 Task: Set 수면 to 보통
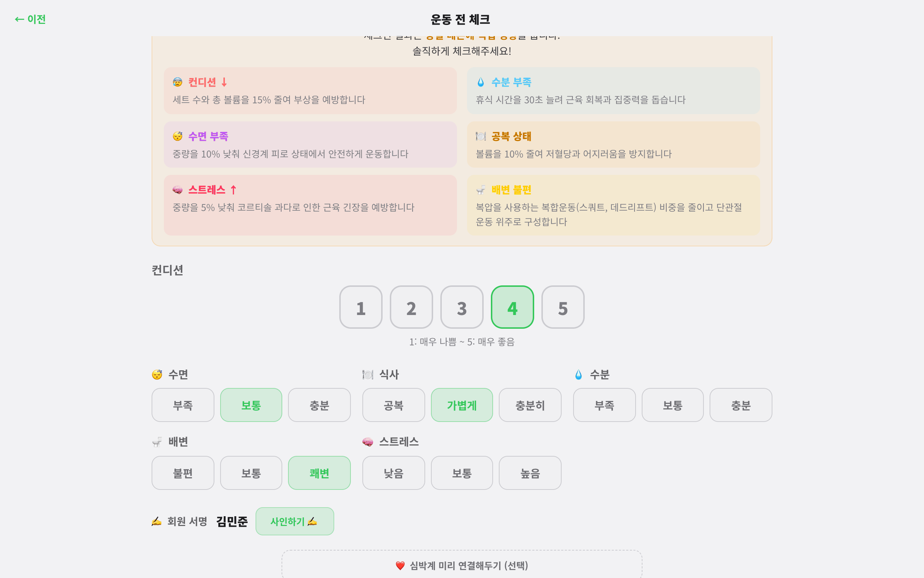pos(251,405)
